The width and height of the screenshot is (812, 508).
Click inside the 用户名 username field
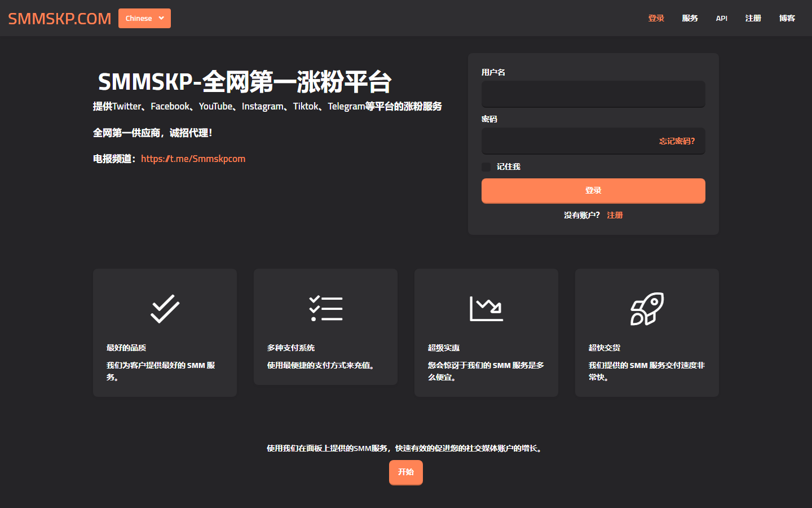[593, 94]
